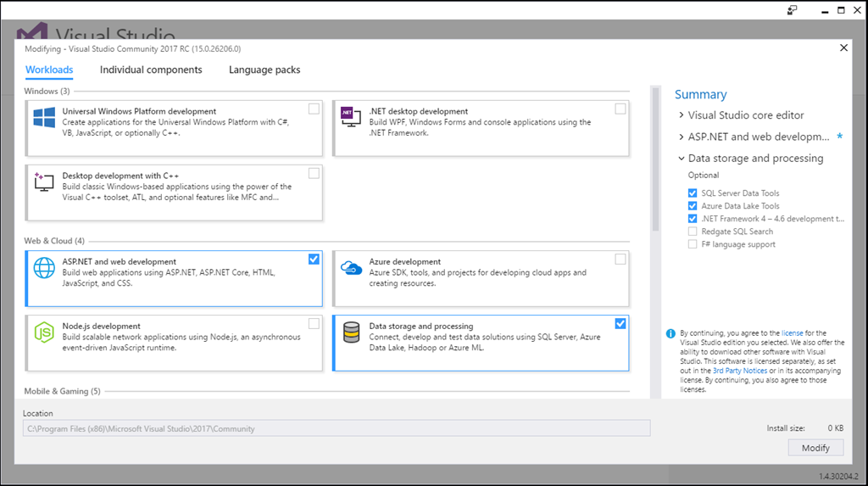Click the Install size 0 KB value

(x=835, y=427)
